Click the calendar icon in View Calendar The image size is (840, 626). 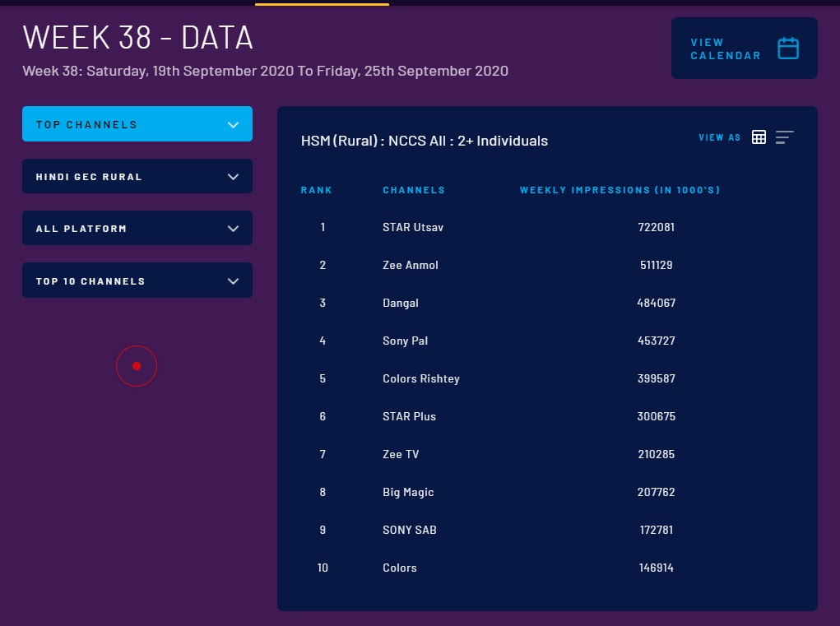(788, 49)
